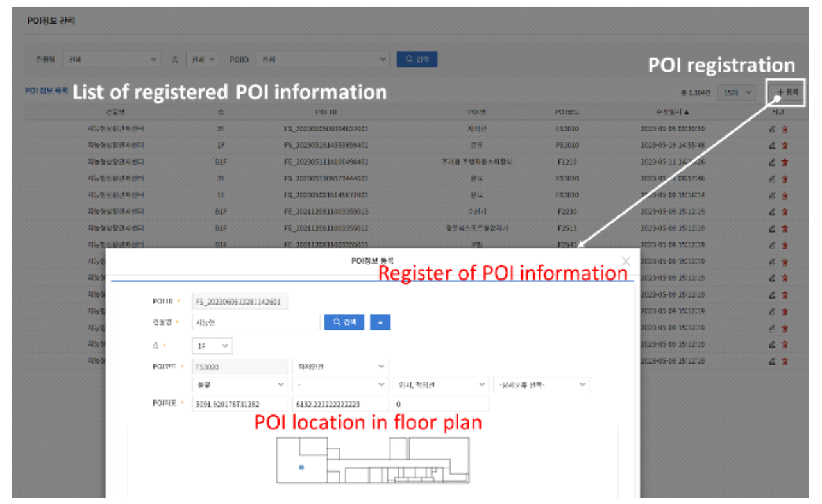The image size is (822, 504).
Task: Open the last category dropdown in dialog
Action: tap(542, 385)
